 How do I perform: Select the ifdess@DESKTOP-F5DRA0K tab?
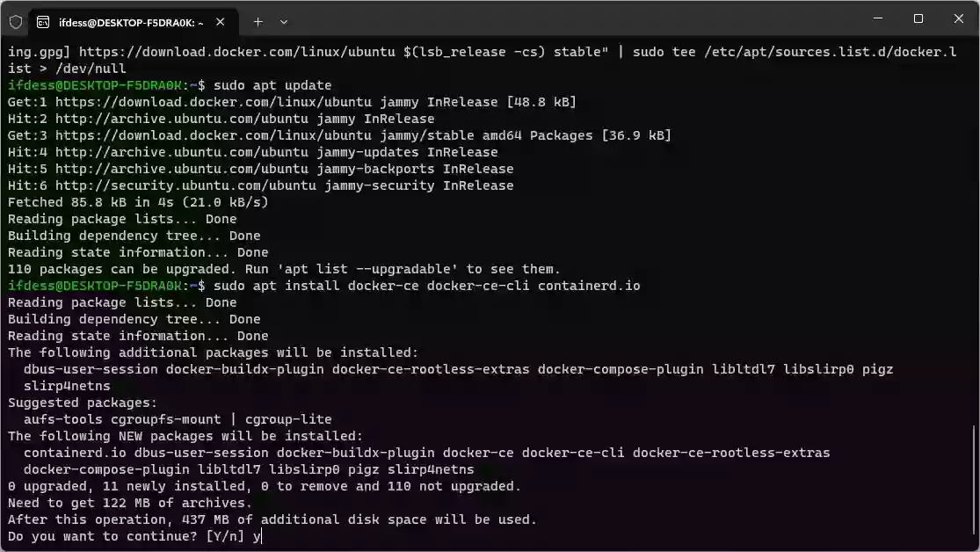[132, 21]
